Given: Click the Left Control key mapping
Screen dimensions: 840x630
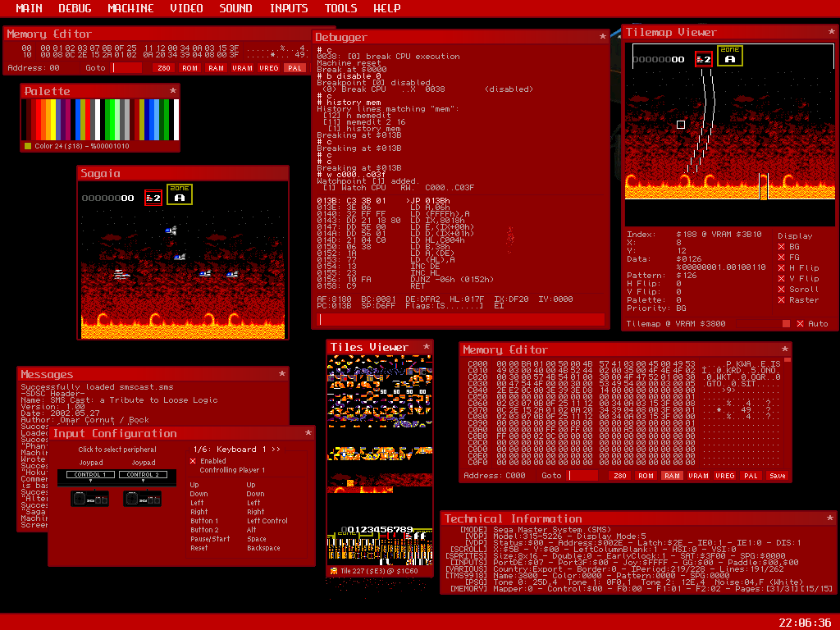Looking at the screenshot, I should [267, 521].
